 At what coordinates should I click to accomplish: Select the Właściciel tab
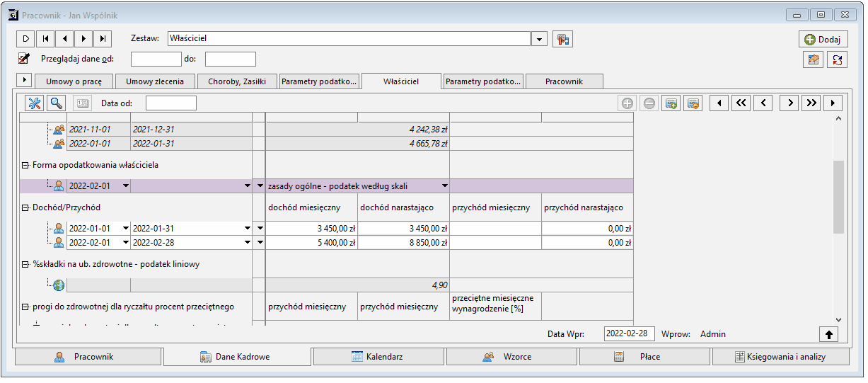click(401, 81)
